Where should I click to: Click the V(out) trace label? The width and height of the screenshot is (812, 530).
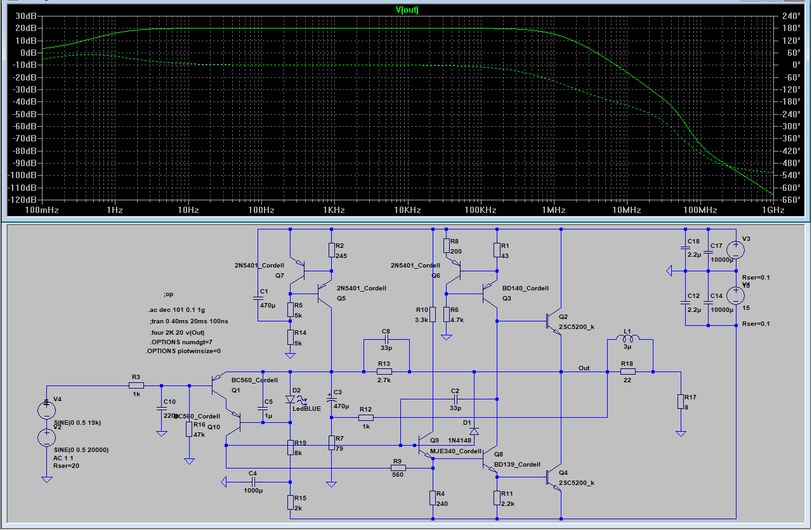(x=407, y=10)
